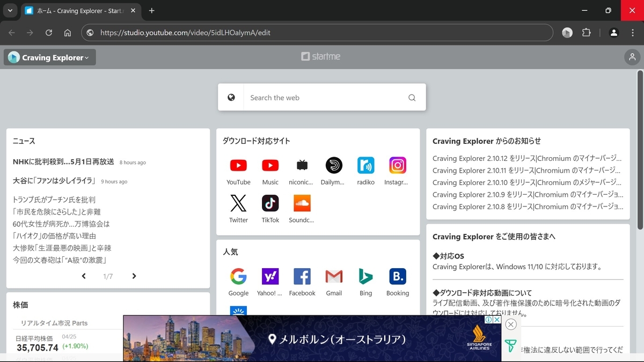Open the browser extensions puzzle icon
Image resolution: width=644 pixels, height=362 pixels.
[x=586, y=33]
